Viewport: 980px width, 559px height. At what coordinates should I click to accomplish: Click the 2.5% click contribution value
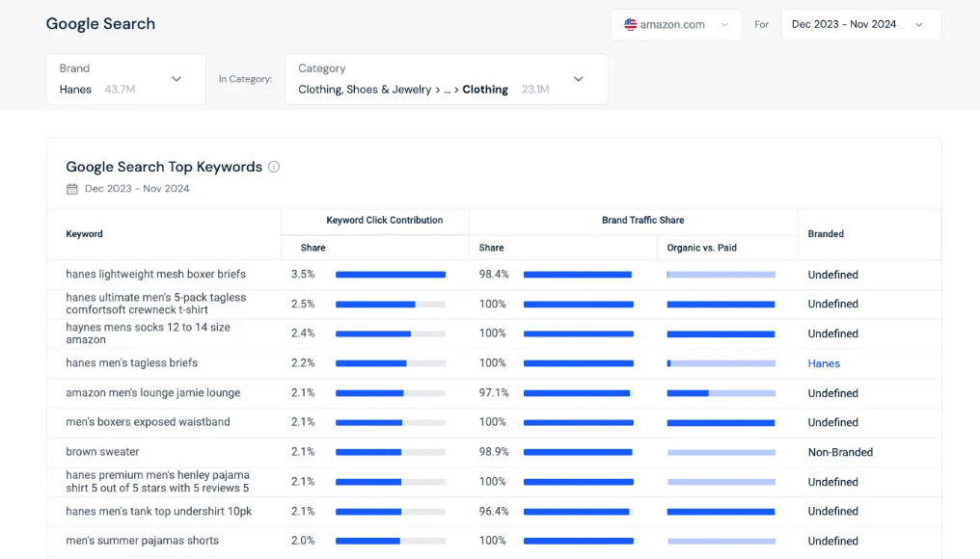pyautogui.click(x=303, y=304)
